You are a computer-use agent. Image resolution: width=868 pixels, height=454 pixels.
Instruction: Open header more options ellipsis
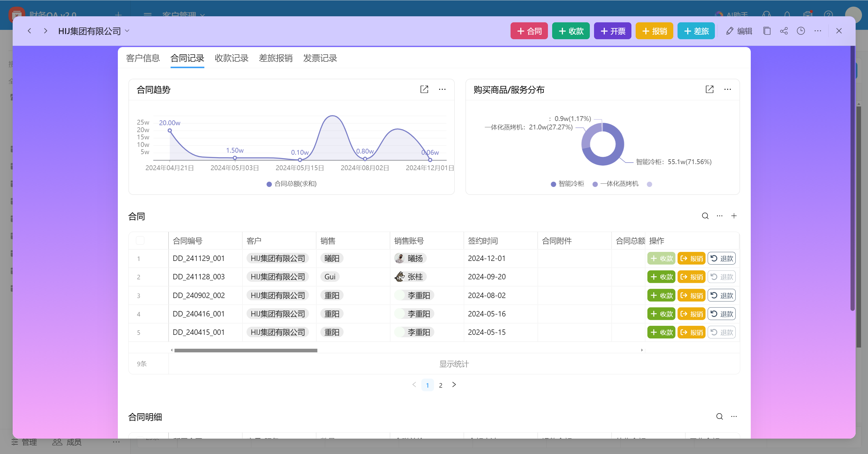[818, 31]
